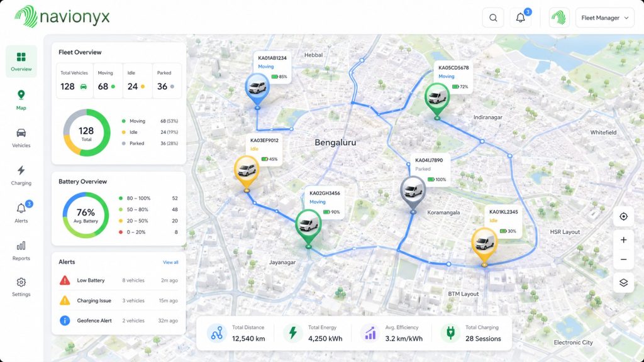Expand the Fleet Manager dropdown
Screen dimensions: 644x362
pos(604,18)
